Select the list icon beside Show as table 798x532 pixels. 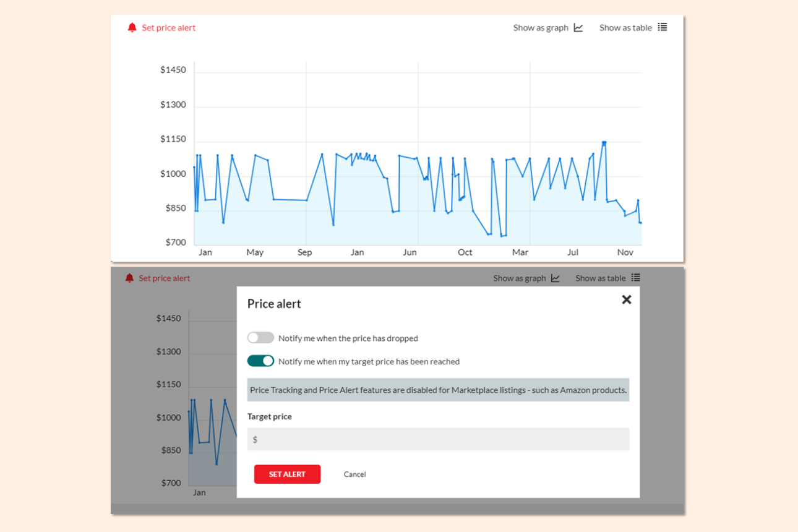(663, 27)
